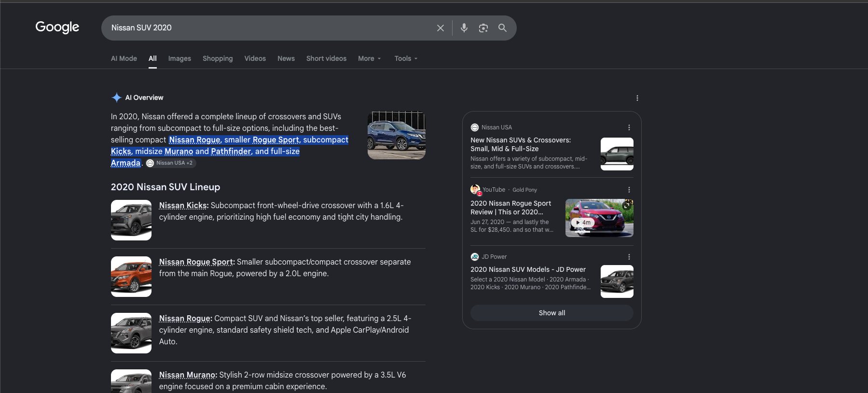Clear the search box with the X icon
Viewport: 868px width, 393px height.
coord(440,28)
